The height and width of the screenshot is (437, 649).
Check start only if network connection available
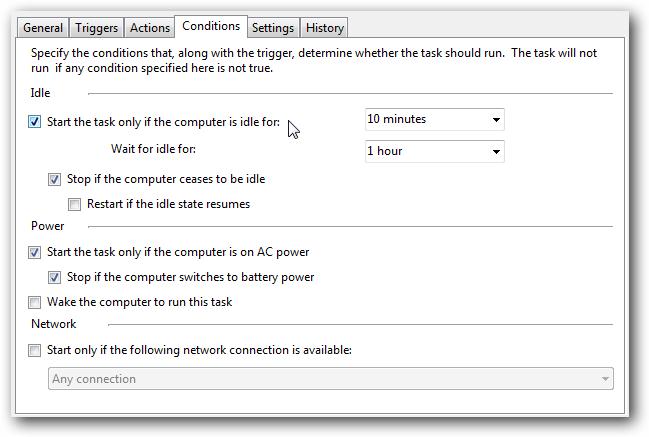pos(35,351)
